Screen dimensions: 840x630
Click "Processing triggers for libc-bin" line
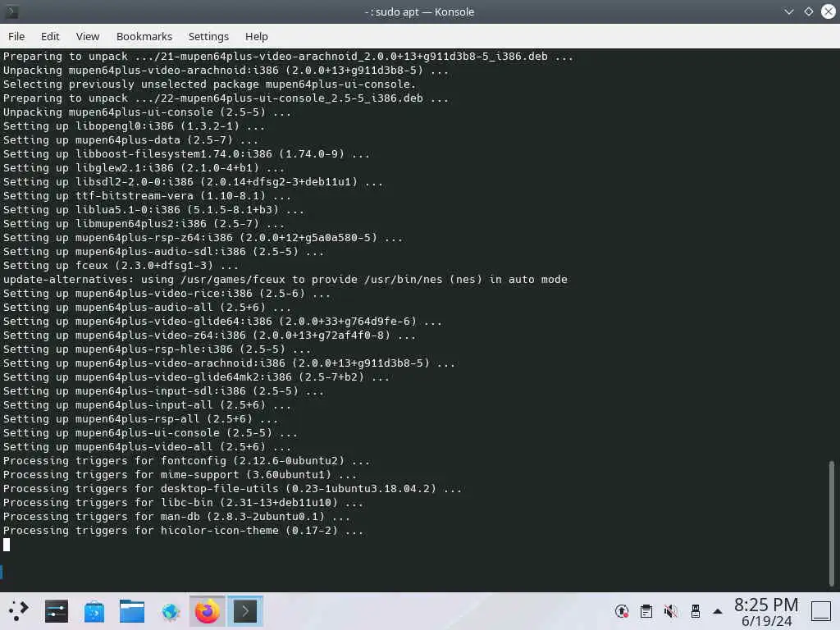coord(183,503)
